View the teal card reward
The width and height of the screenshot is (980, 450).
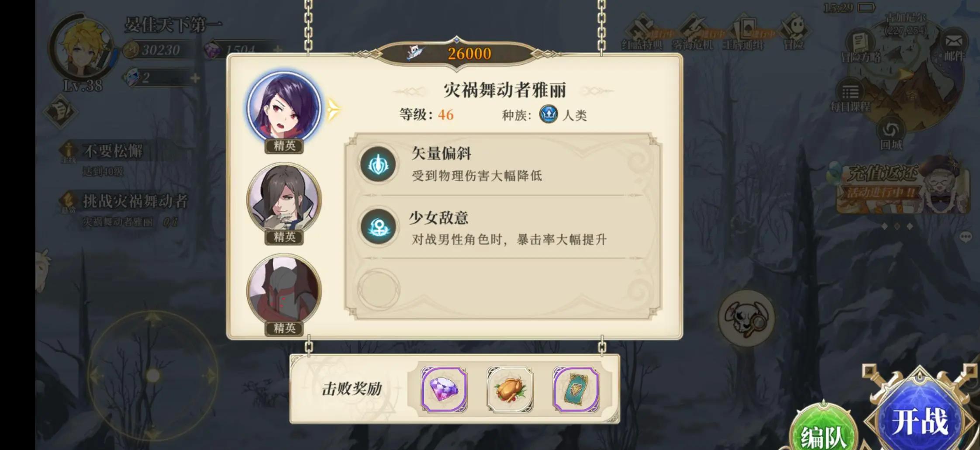coord(576,389)
